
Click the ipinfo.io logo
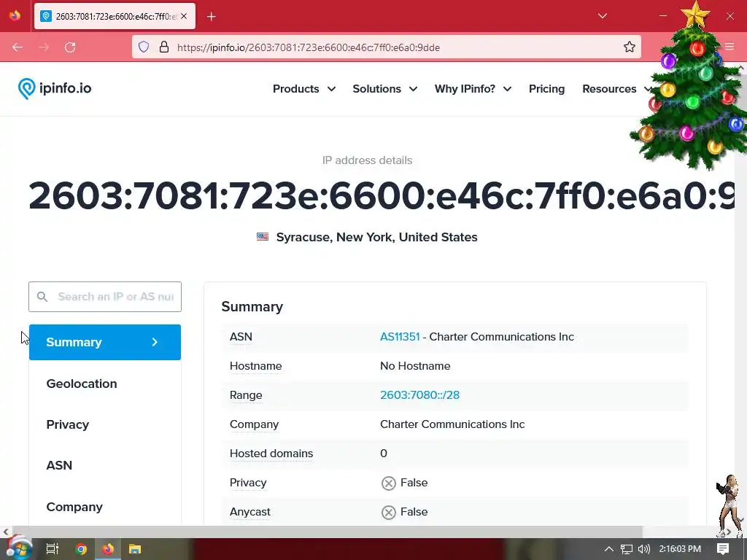(54, 88)
